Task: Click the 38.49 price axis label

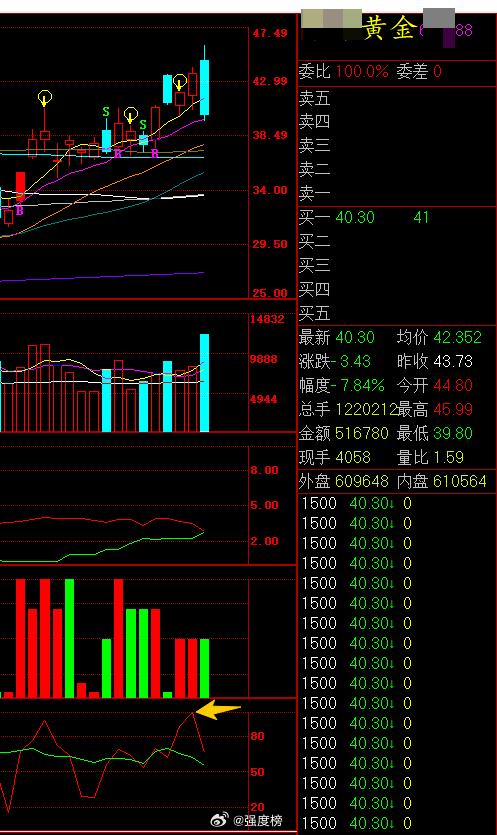Action: coord(270,135)
